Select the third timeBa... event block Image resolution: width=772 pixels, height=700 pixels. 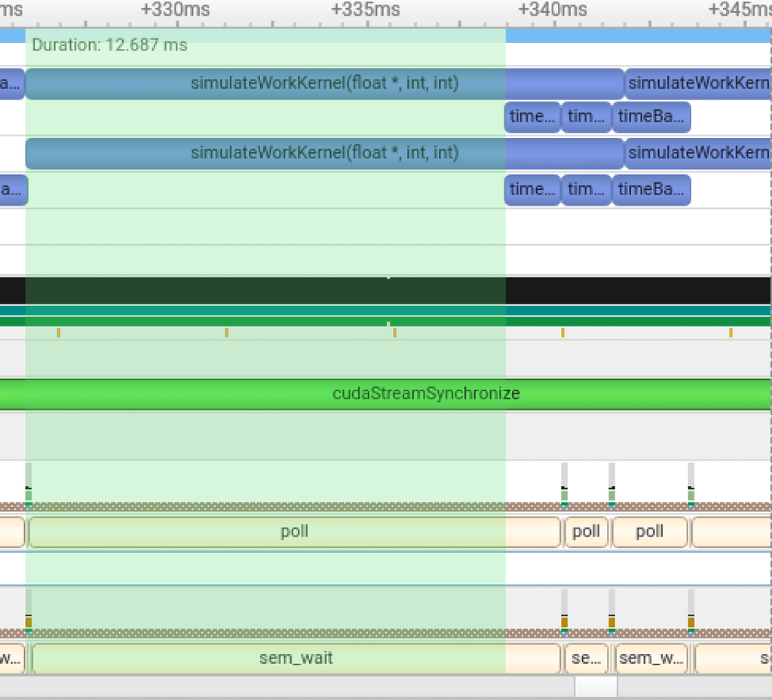pos(651,190)
